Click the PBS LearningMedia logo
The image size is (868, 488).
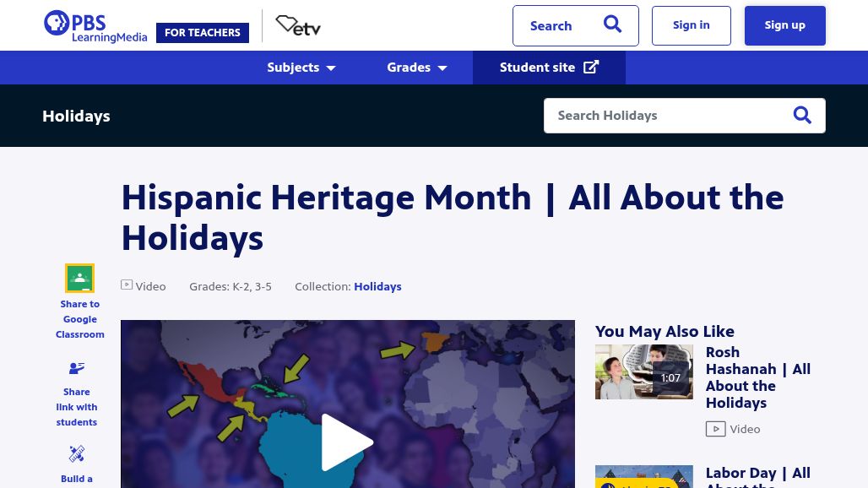[95, 25]
